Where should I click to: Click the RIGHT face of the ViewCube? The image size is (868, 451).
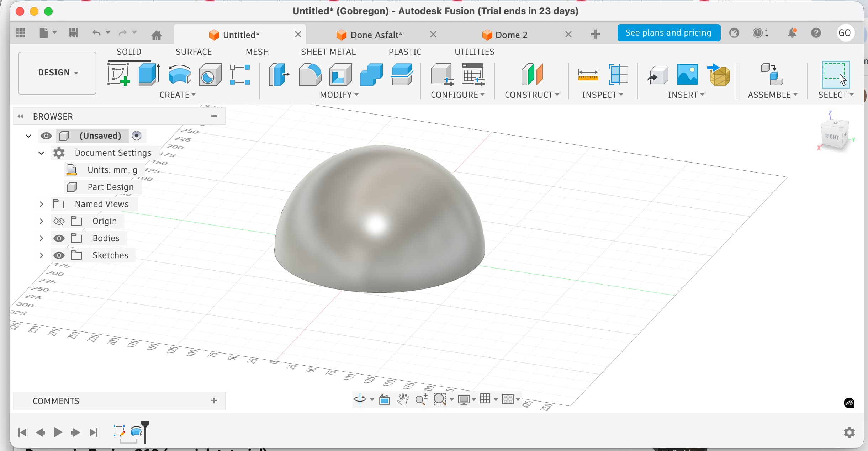[x=832, y=136]
